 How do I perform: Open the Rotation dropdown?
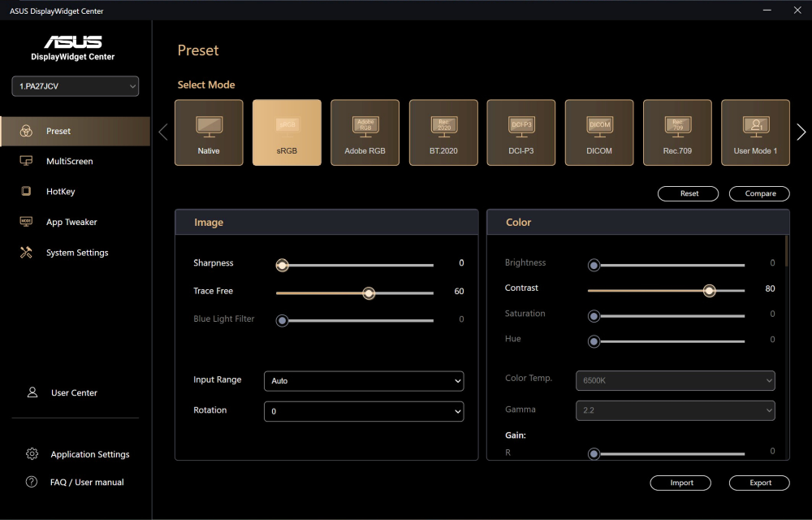363,411
